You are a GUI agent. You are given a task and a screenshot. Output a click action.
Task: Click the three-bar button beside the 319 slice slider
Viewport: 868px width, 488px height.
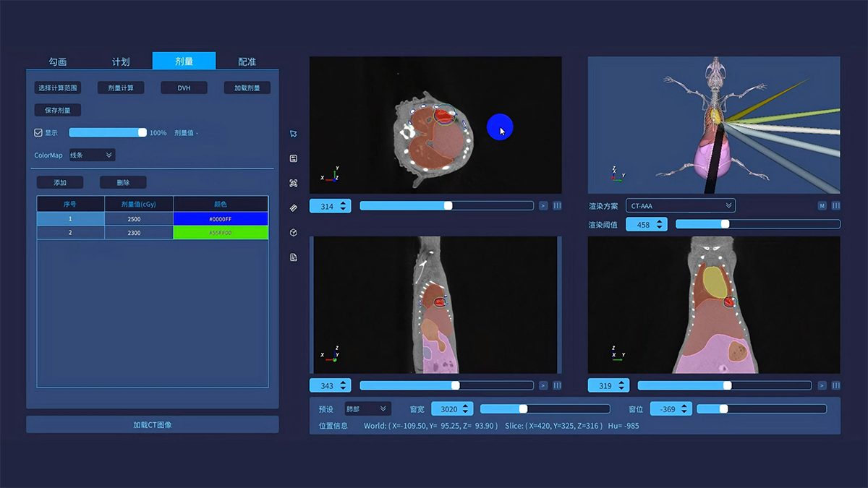835,385
